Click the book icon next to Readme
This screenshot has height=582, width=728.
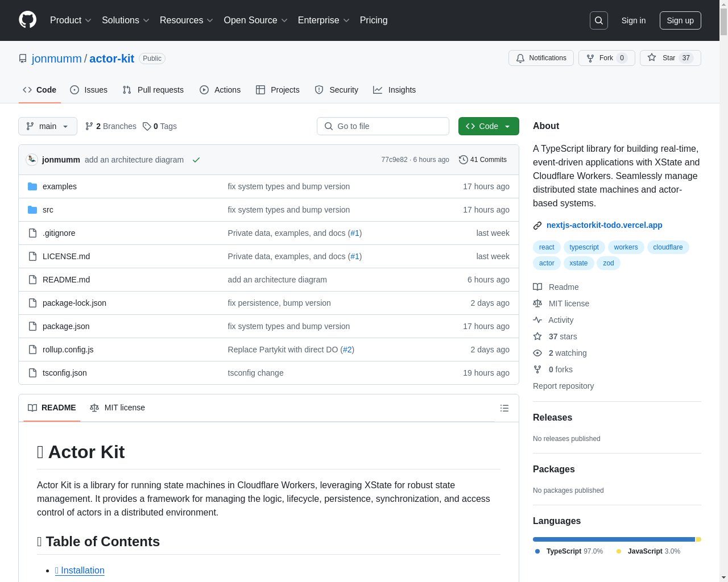click(x=537, y=287)
